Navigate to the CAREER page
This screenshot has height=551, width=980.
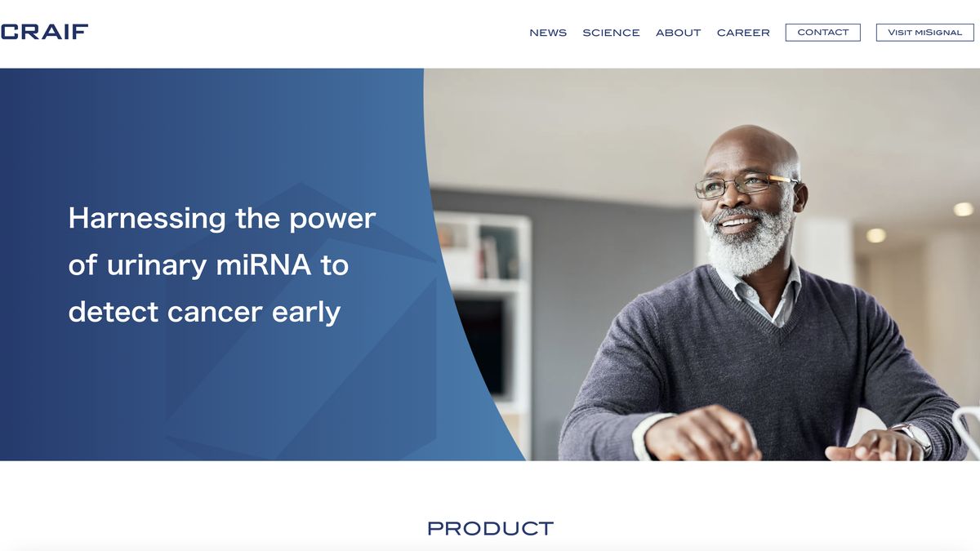click(743, 33)
